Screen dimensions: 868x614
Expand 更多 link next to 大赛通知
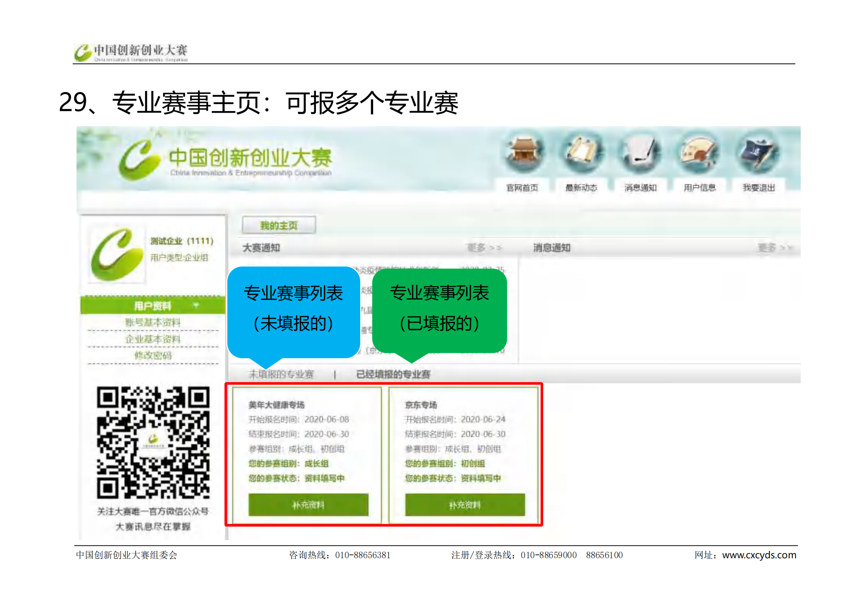pos(484,248)
